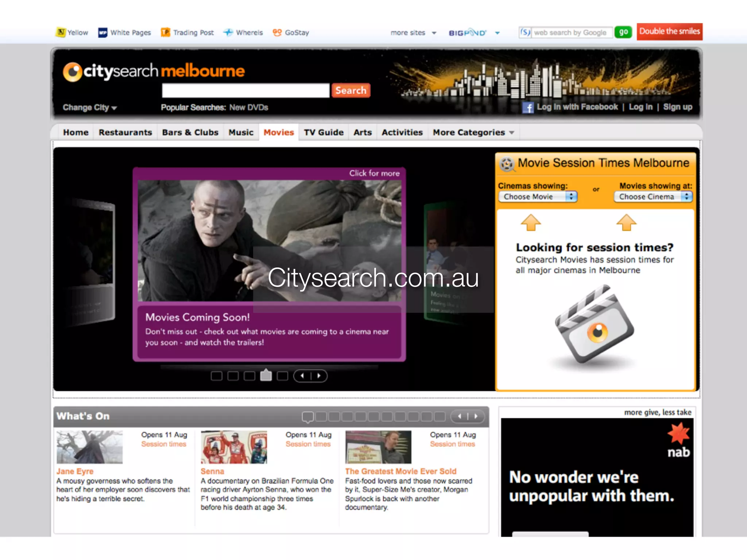The height and width of the screenshot is (560, 747).
Task: Select second What's On page indicator
Action: point(321,416)
